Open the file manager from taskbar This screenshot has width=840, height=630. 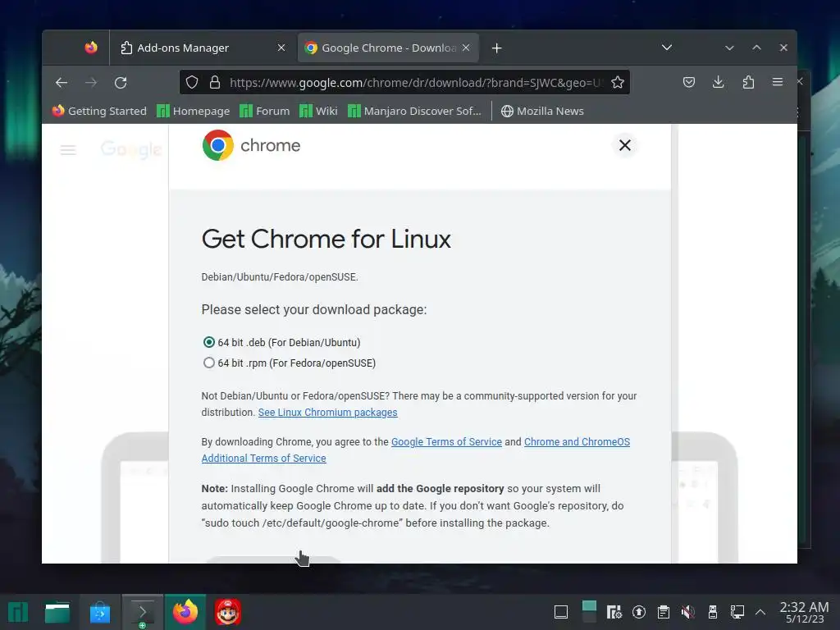[57, 612]
